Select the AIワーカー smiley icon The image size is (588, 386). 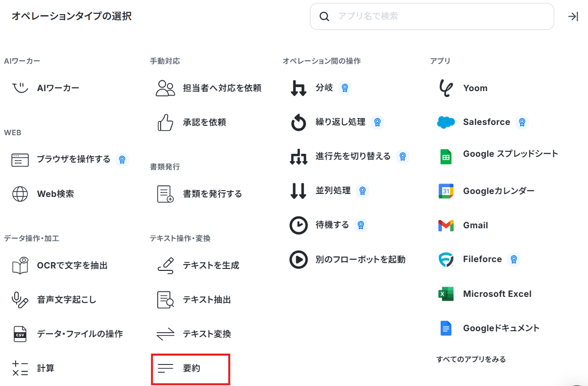coord(20,88)
